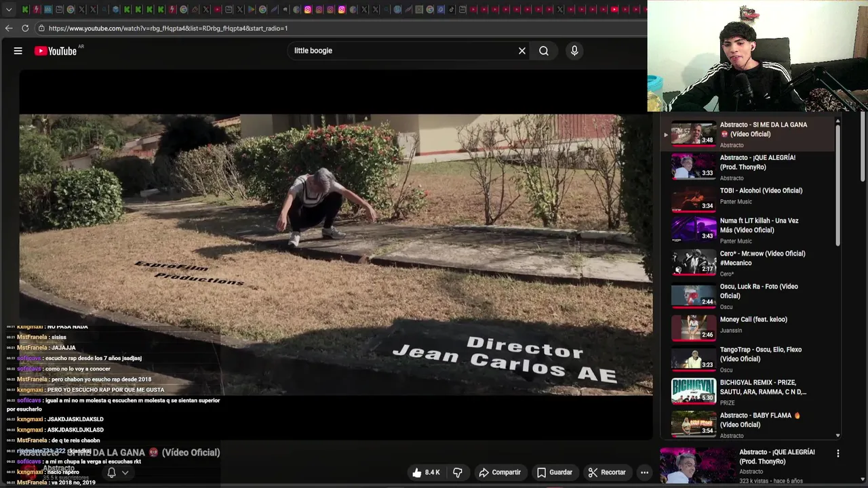Play 'Abstracto - BABY FLAMA' from the playlist
Viewport: 868px width, 488px height.
coord(749,424)
